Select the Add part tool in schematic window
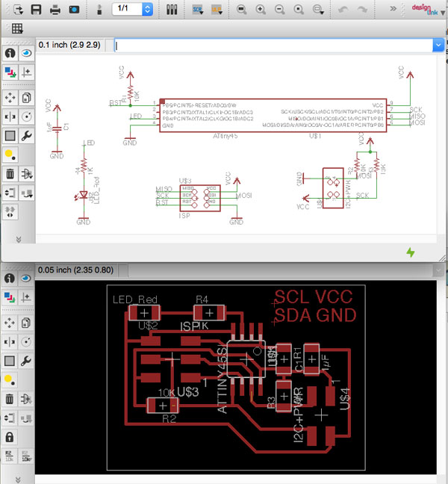Screen dimensions: 448x484 27,174
